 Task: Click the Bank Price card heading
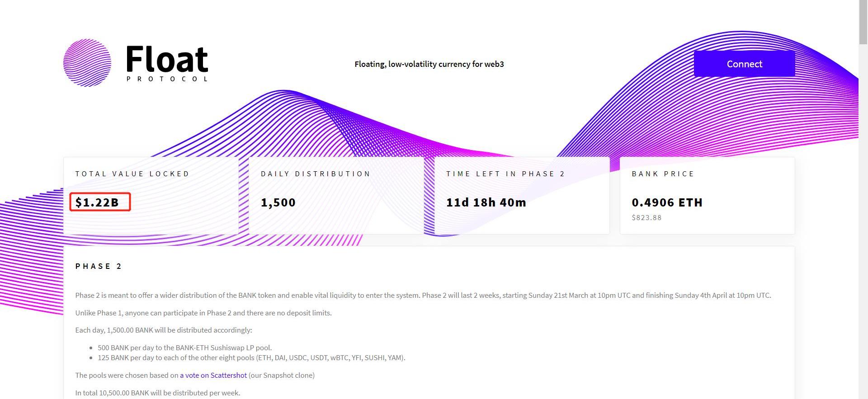(x=663, y=174)
